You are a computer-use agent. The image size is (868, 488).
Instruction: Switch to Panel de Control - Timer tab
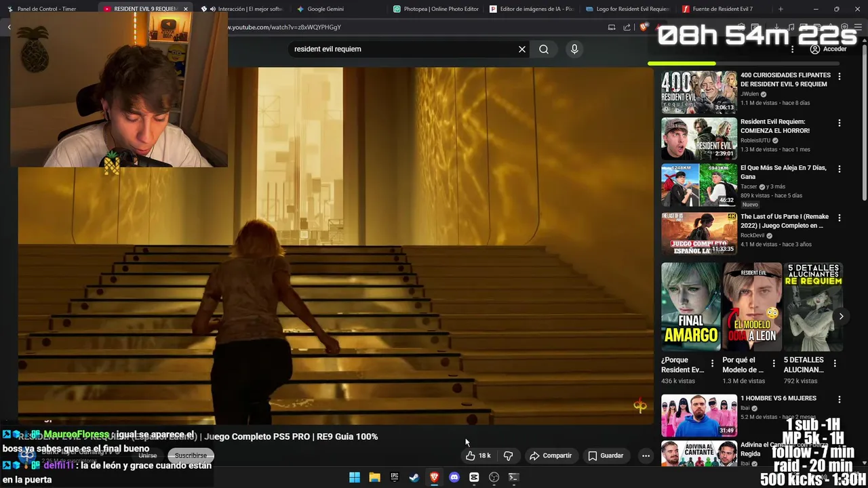46,9
